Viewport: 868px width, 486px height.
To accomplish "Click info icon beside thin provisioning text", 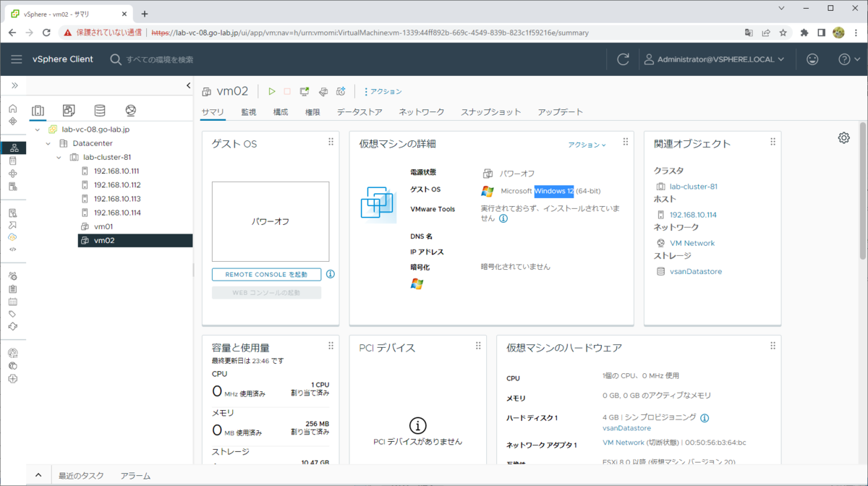I will 705,418.
